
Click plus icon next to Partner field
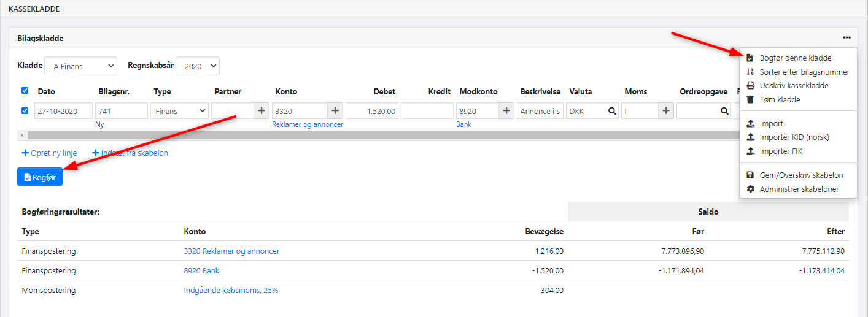point(262,111)
